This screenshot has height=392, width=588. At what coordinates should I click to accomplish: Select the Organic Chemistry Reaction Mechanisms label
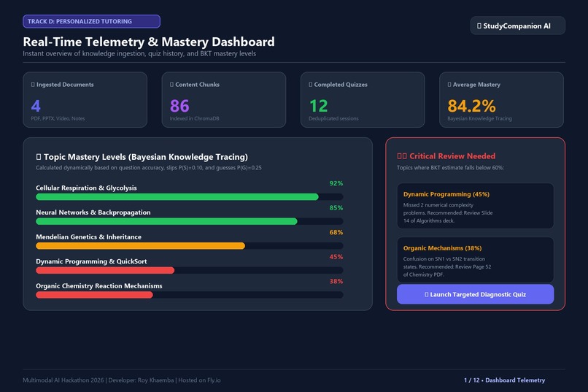click(99, 286)
